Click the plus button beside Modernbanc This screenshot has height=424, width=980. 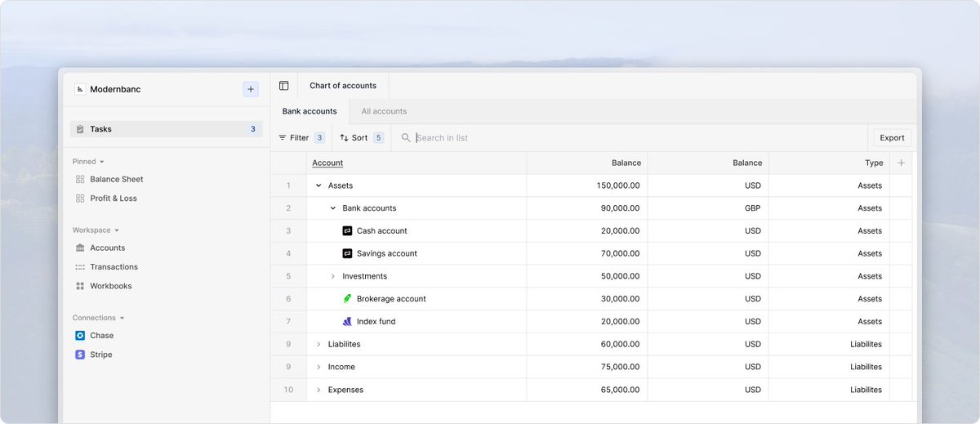[x=251, y=89]
